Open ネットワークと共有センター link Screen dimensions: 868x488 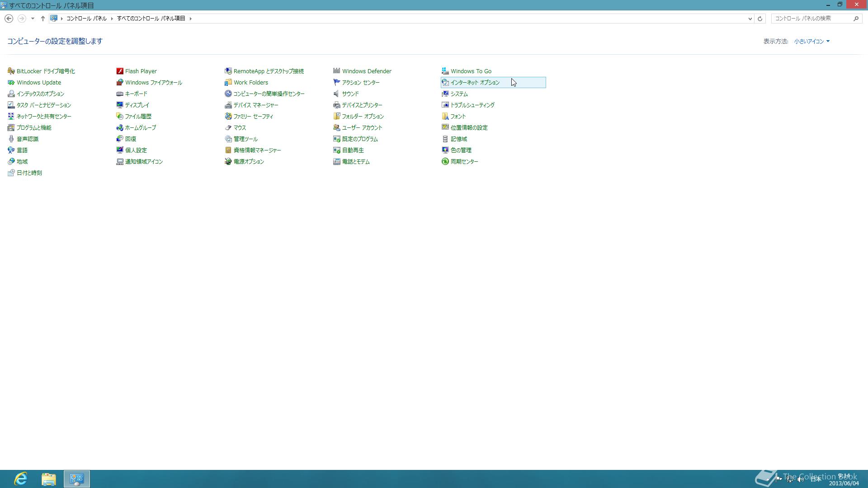coord(44,116)
